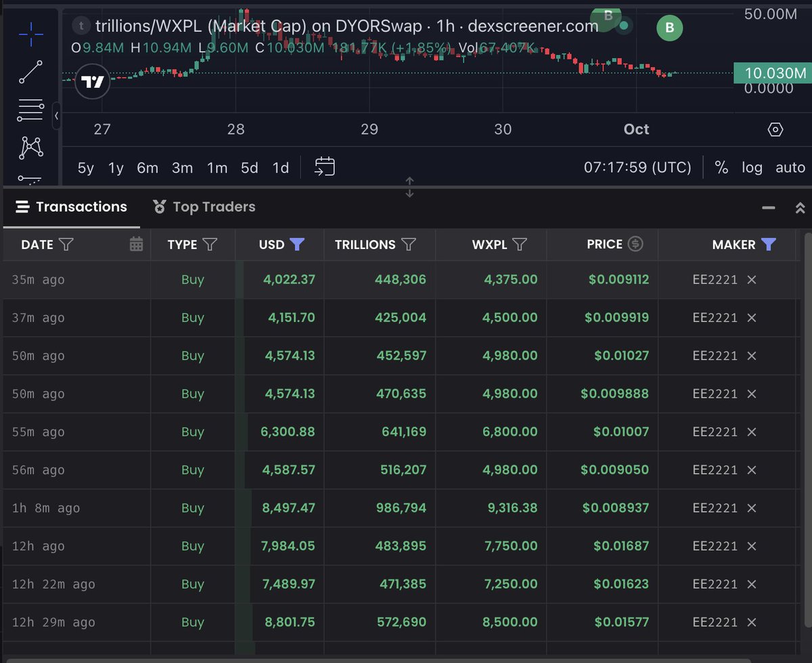Remove maker filter on 1h 8m ago row

751,508
